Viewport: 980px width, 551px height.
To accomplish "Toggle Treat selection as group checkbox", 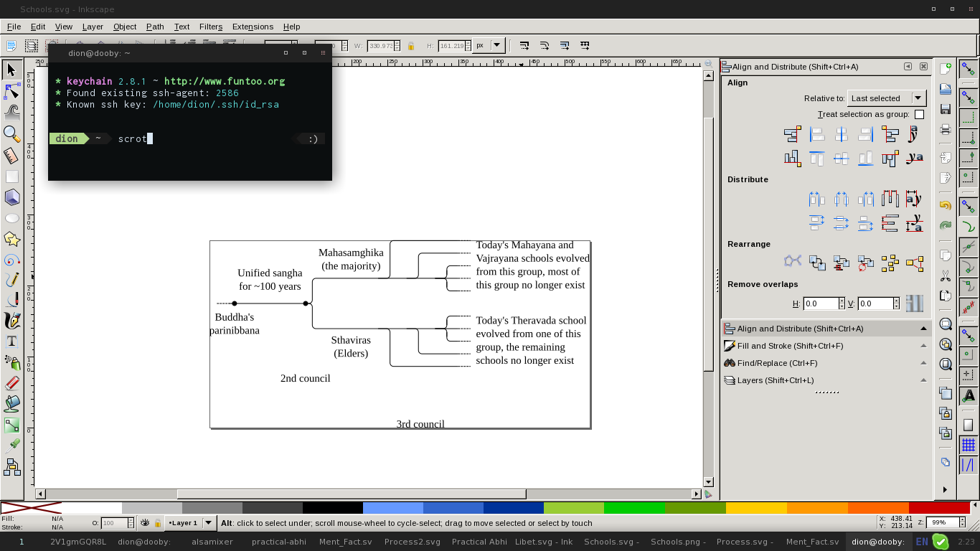I will pos(919,115).
